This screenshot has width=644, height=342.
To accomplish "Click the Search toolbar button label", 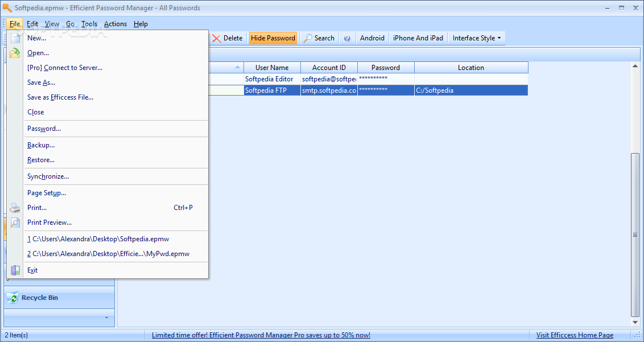I will pos(324,38).
